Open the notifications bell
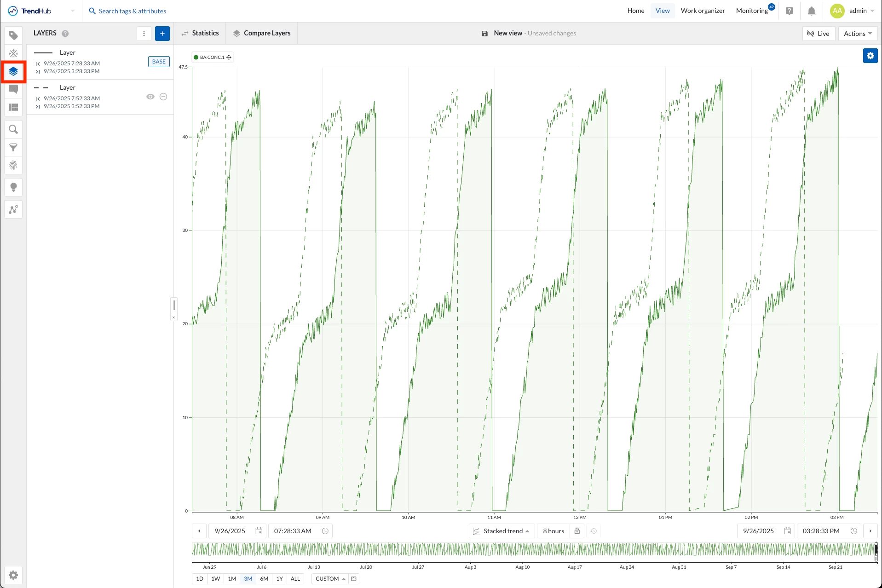 coord(812,11)
